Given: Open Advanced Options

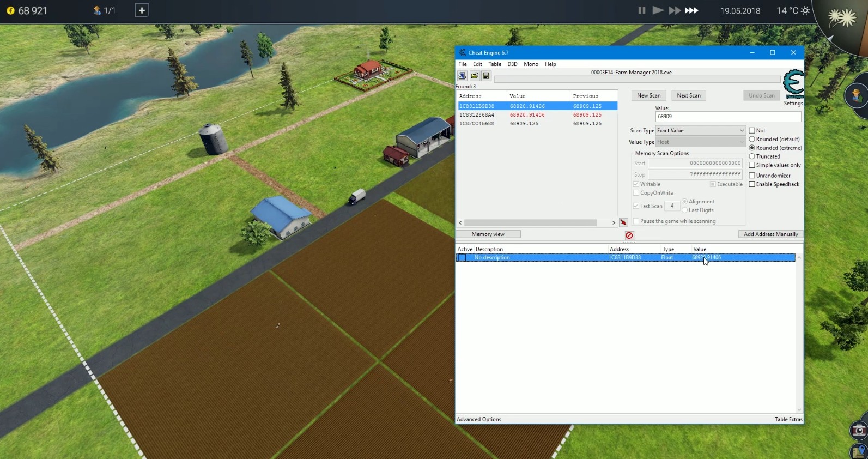Looking at the screenshot, I should [479, 420].
